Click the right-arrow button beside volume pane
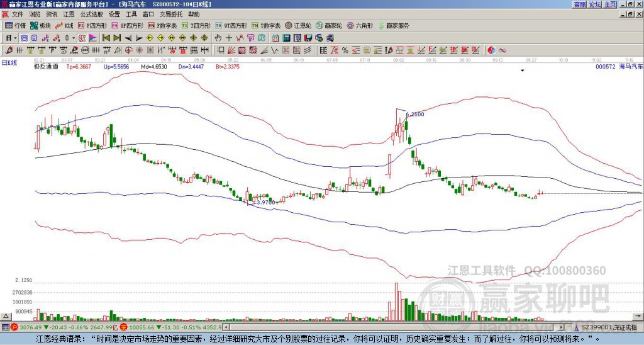 639,316
